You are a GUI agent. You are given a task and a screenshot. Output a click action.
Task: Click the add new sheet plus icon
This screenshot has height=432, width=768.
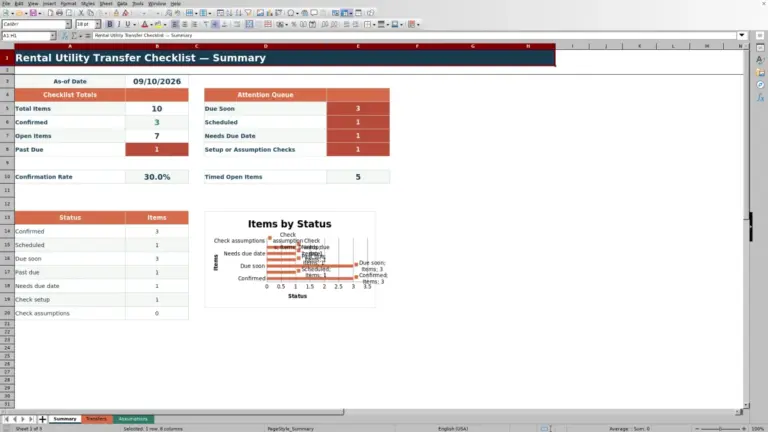click(x=42, y=419)
